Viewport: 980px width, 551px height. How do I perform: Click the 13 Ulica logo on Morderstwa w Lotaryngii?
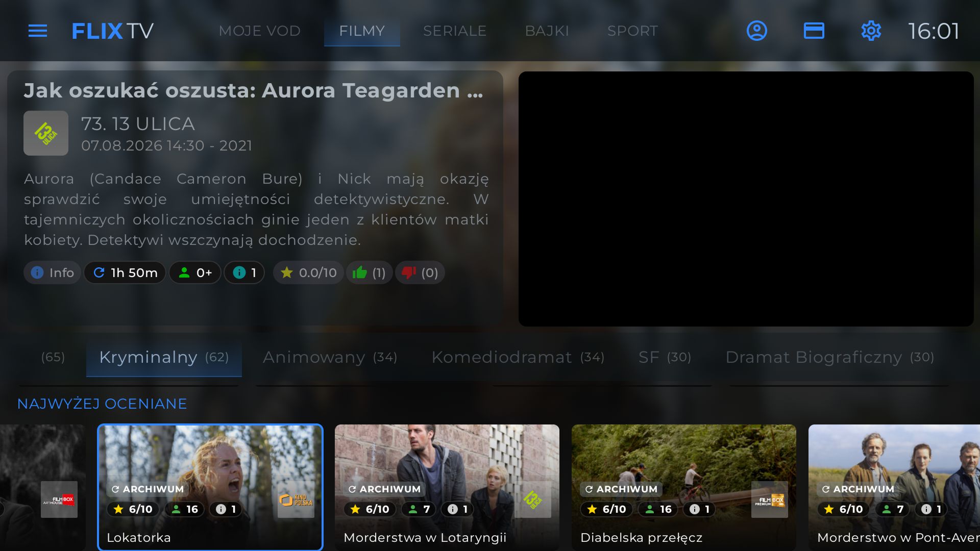point(533,499)
